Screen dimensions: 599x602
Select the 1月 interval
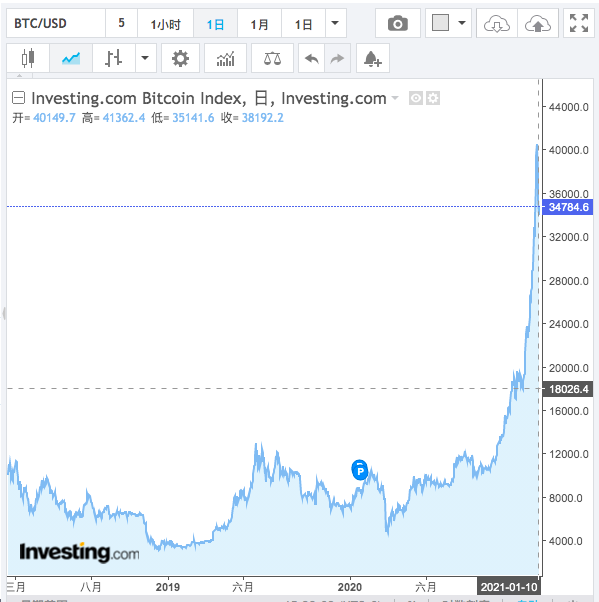point(260,23)
